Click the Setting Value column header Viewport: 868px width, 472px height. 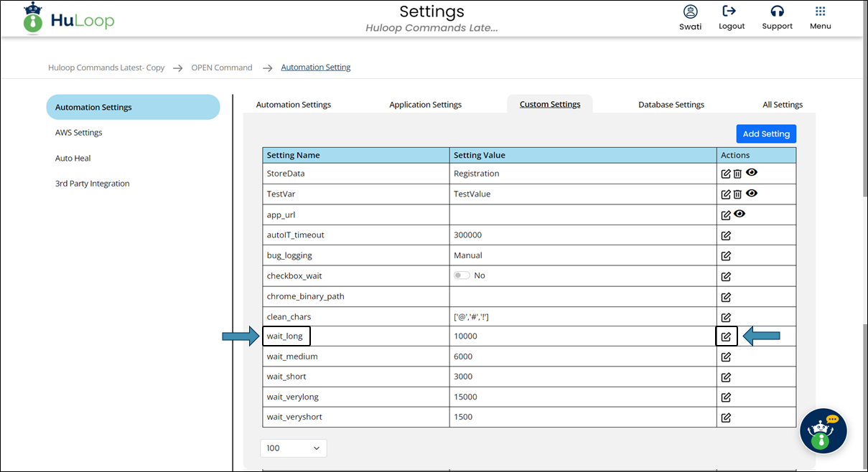click(x=583, y=155)
